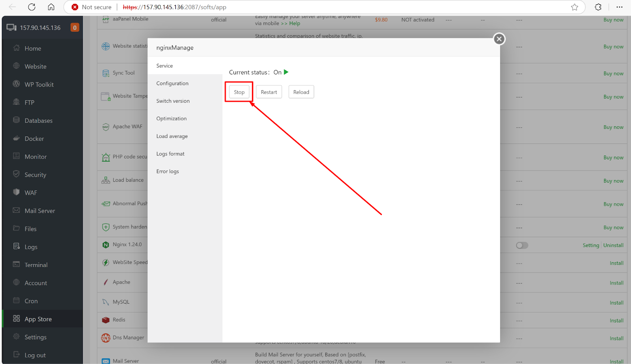The width and height of the screenshot is (631, 364).
Task: Click the Nginx 1.24.0 app icon
Action: click(x=105, y=244)
